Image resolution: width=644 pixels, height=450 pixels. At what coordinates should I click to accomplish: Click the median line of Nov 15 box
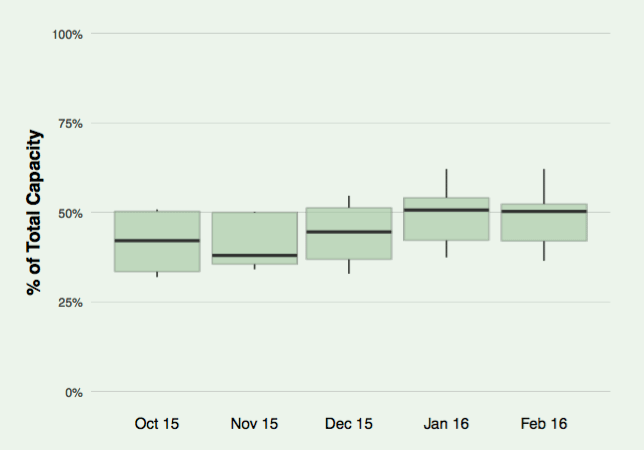(255, 255)
